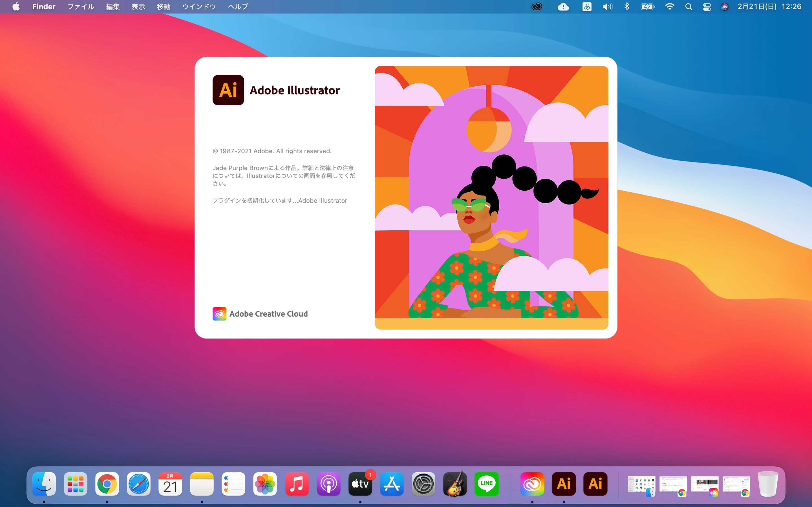
Task: Open Control Center in menu bar
Action: point(707,7)
